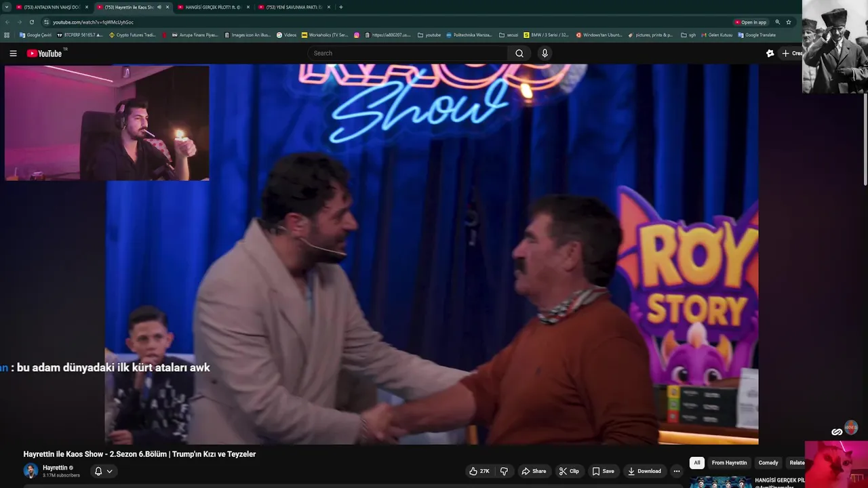Open Politechnika Warszawska bookmark
The height and width of the screenshot is (488, 868).
(x=469, y=35)
